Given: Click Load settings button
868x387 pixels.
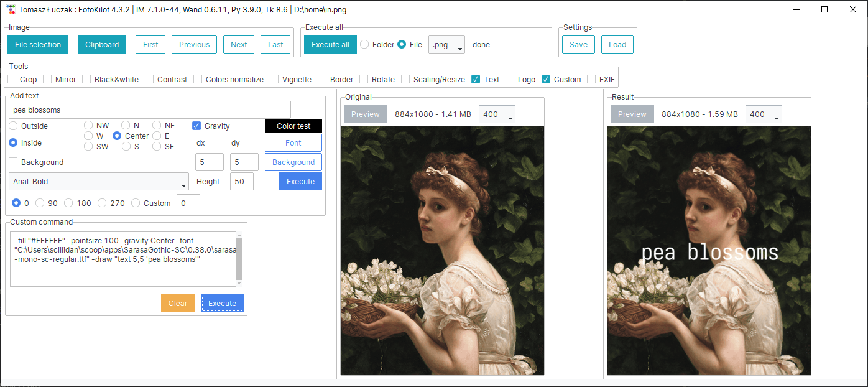Looking at the screenshot, I should pos(617,44).
